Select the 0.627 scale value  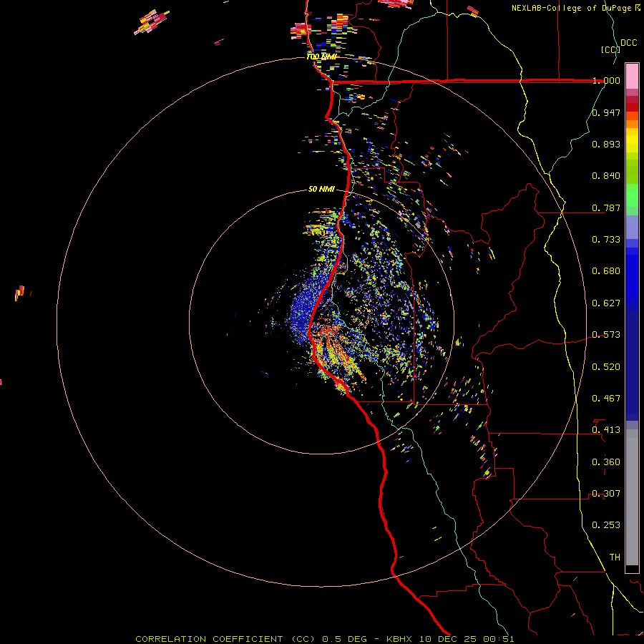(x=606, y=303)
